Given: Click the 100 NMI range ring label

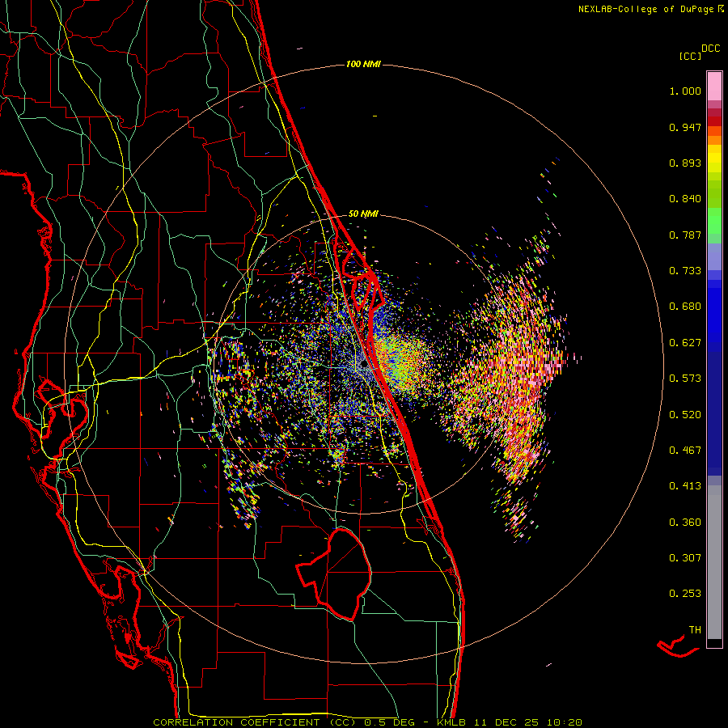Looking at the screenshot, I should pyautogui.click(x=363, y=64).
